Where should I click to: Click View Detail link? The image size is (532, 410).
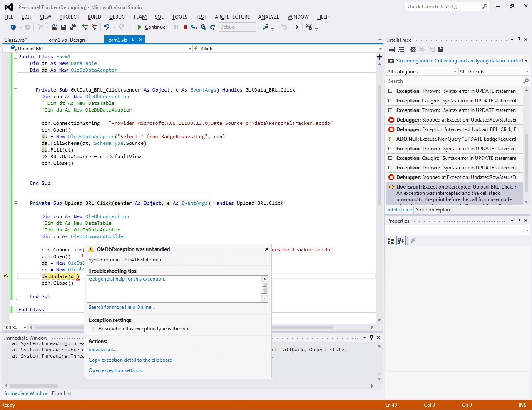pyautogui.click(x=102, y=350)
